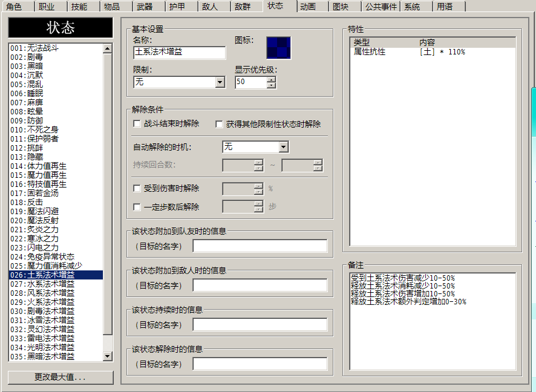Select state 001:无法战斗
This screenshot has width=536, height=392.
(56, 48)
